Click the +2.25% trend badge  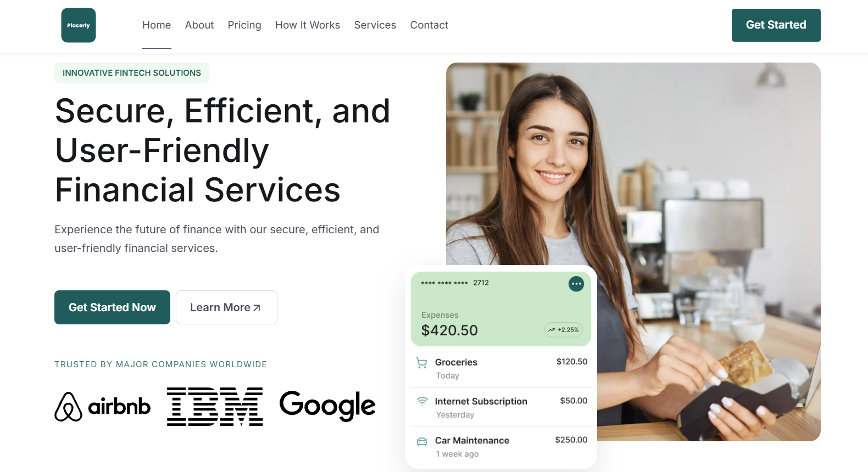pos(563,330)
